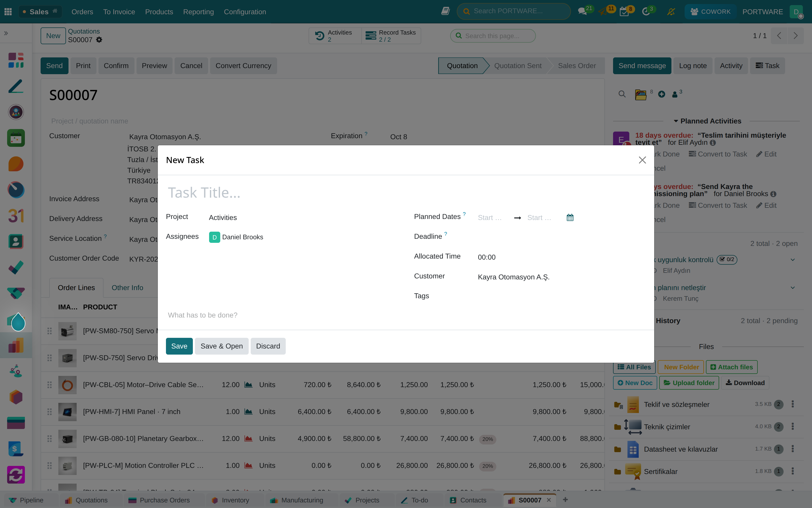Close the New Task dialog
This screenshot has height=508, width=812.
pos(642,160)
